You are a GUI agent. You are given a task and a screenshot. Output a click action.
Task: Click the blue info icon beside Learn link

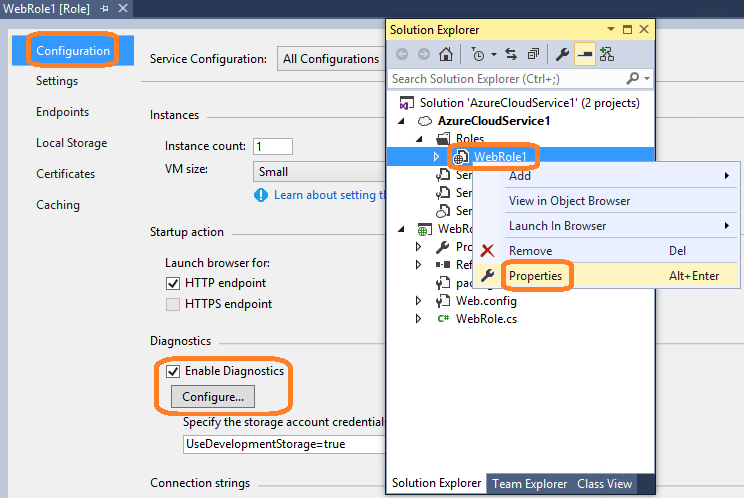261,195
